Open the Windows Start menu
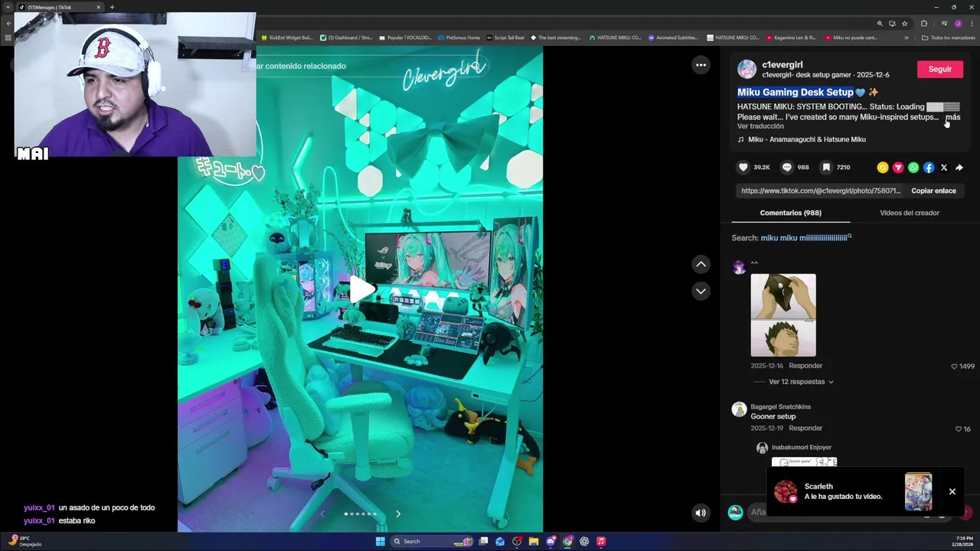The width and height of the screenshot is (980, 551). click(x=380, y=541)
